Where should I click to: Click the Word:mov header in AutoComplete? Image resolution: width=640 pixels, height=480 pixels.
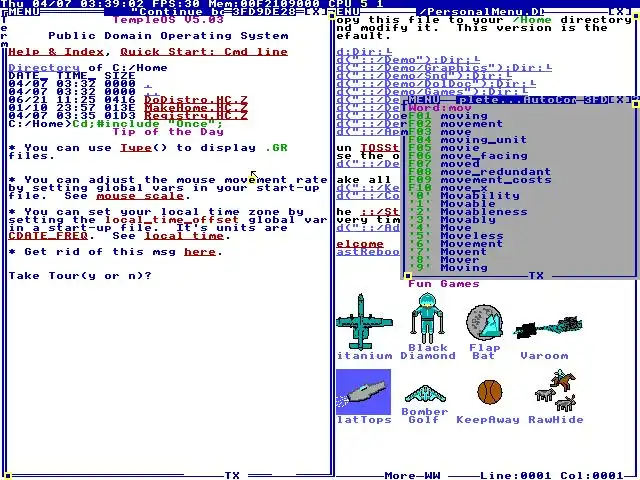(x=440, y=108)
